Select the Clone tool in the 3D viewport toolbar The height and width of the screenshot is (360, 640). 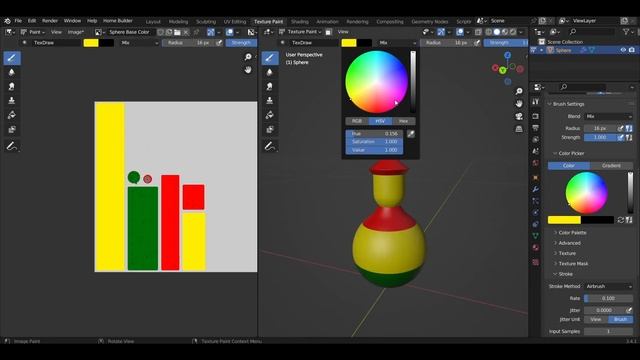point(270,100)
